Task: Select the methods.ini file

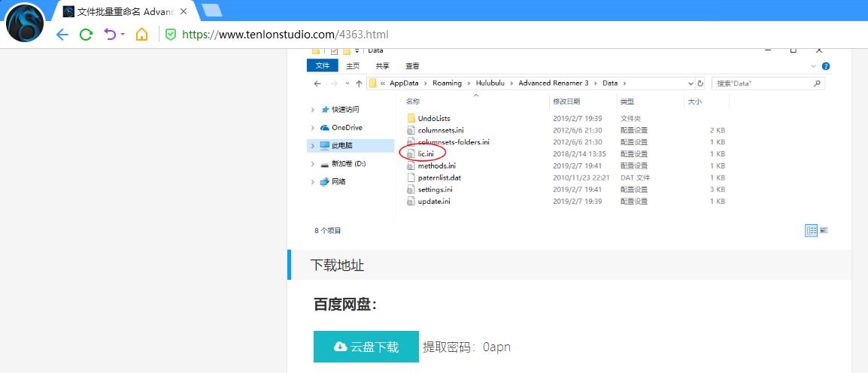Action: [431, 165]
